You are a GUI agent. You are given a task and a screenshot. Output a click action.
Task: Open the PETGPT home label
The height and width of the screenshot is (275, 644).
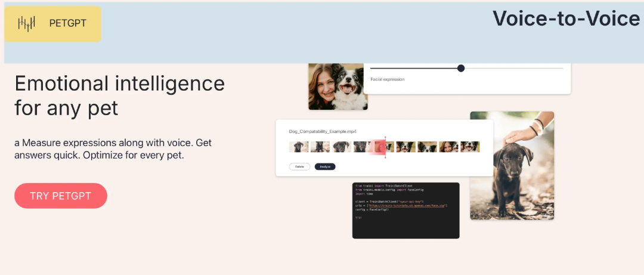tap(68, 23)
